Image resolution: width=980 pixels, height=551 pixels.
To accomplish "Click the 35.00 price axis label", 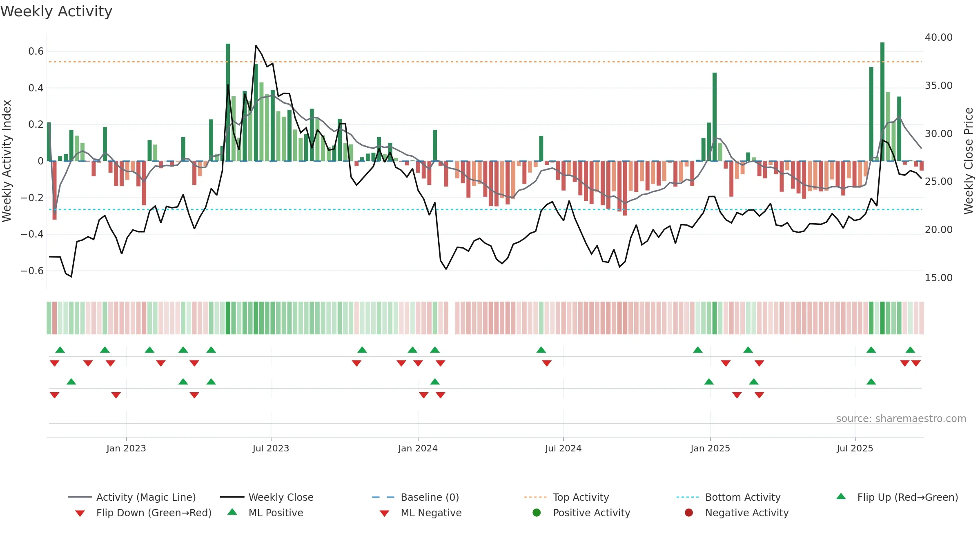I will (x=938, y=86).
